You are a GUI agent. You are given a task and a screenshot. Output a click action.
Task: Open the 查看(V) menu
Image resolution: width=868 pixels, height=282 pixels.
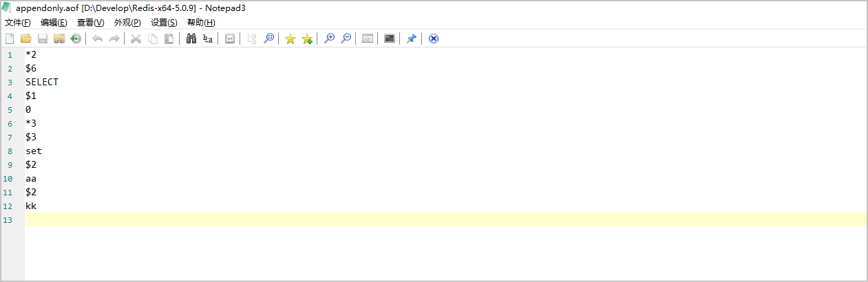point(90,23)
